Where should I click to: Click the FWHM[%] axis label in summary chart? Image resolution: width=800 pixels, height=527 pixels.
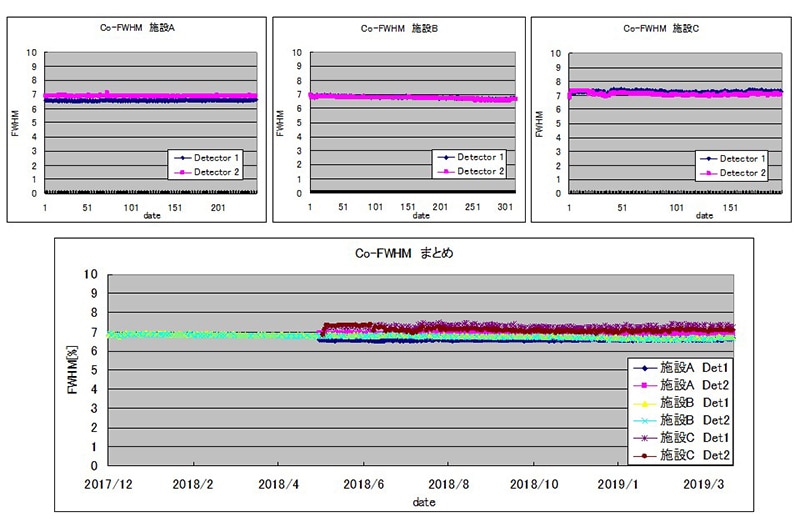(x=70, y=370)
